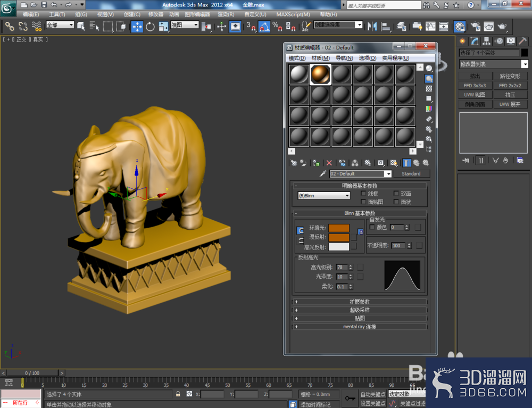Toggle Show End Result in modifier panel
Screen dimensions: 532x408
pos(481,161)
